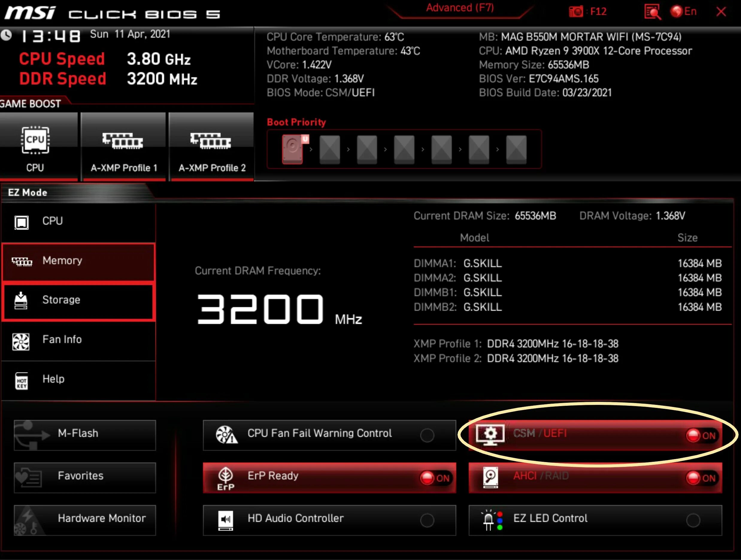Click the Fan Info panel icon
This screenshot has height=560, width=741.
click(x=21, y=339)
